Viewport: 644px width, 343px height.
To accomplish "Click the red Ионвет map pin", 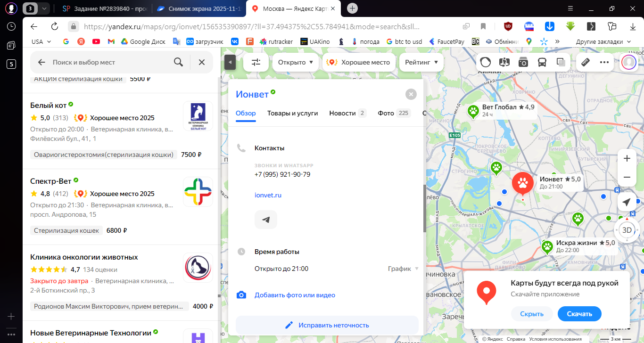I will coord(522,184).
